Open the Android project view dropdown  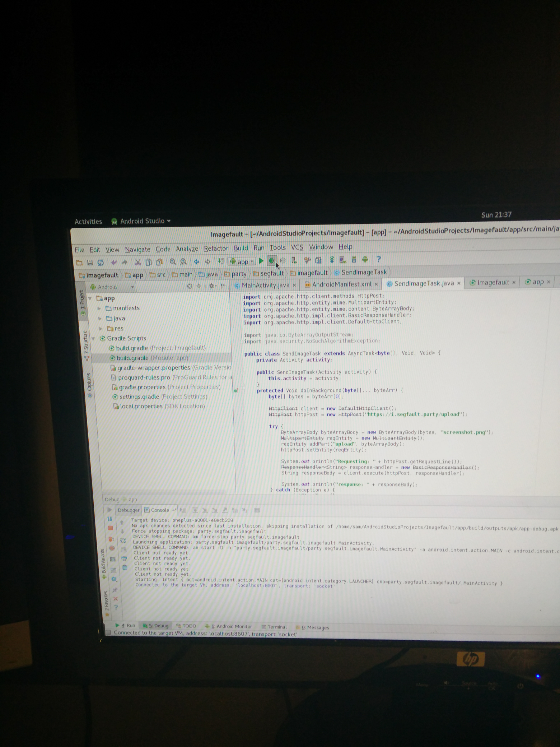112,287
